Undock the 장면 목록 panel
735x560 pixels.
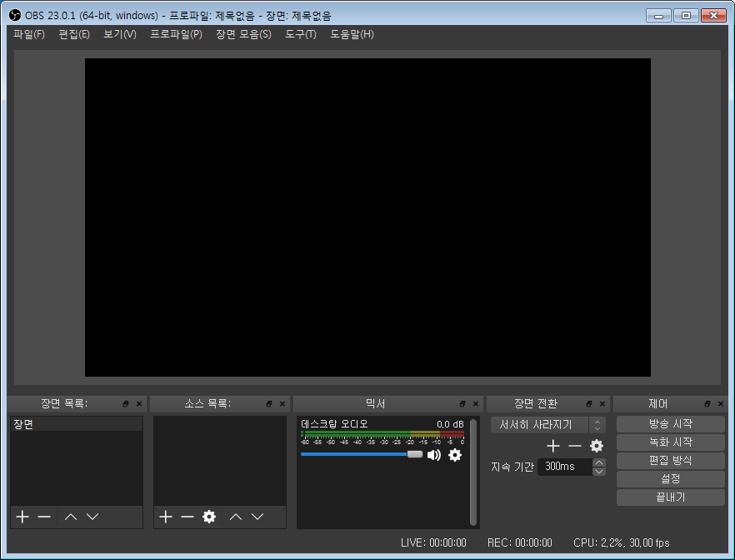126,403
